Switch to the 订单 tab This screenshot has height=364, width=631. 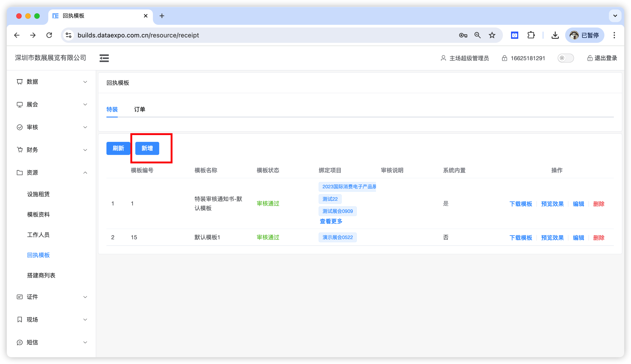point(140,109)
